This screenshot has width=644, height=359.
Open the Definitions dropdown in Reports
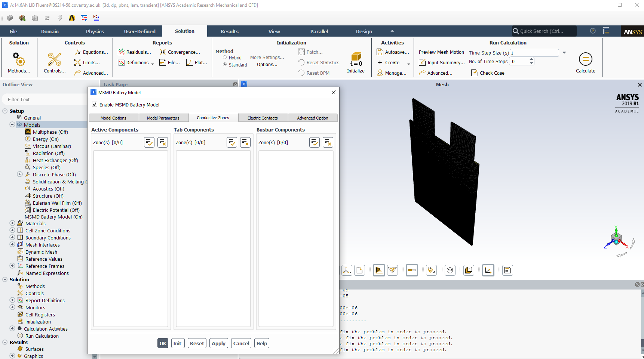tap(153, 63)
